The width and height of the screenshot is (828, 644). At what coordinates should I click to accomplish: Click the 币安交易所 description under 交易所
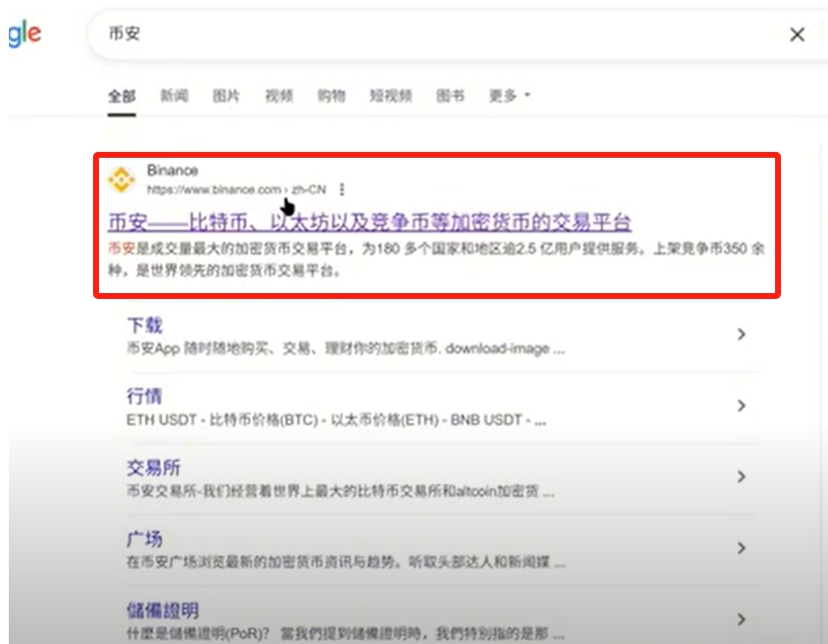(x=341, y=491)
